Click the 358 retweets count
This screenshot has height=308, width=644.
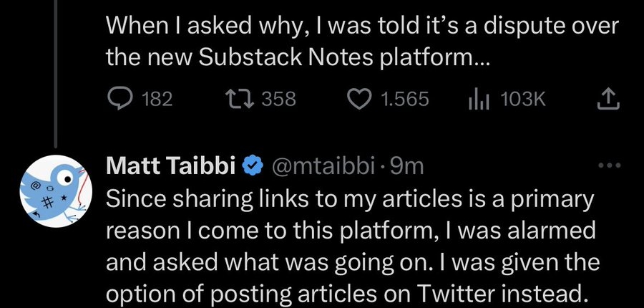(278, 100)
